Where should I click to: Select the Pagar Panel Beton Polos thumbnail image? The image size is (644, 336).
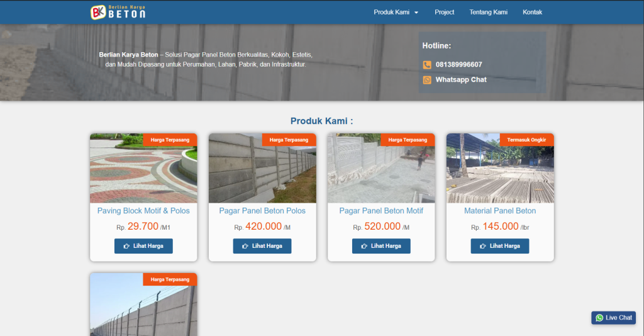pyautogui.click(x=262, y=169)
